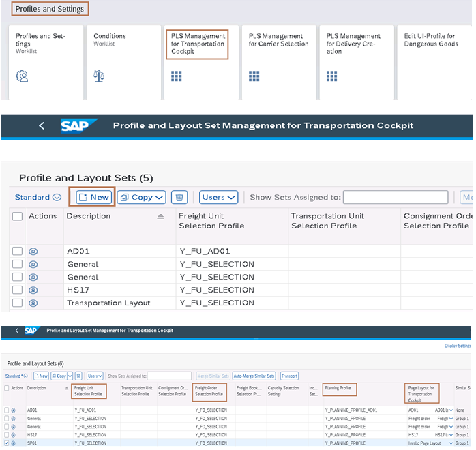Open the Standard* view dropdown in Sets (6) toolbar
The width and height of the screenshot is (476, 450).
click(16, 376)
